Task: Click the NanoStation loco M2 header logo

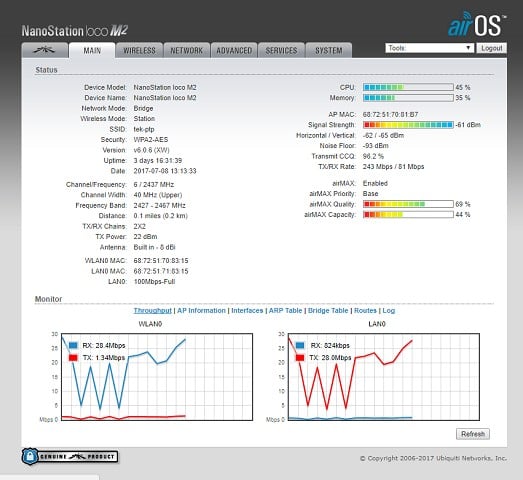Action: [x=75, y=31]
